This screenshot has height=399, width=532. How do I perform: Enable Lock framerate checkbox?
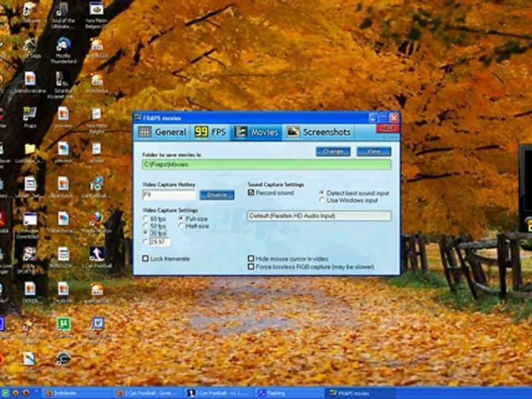(x=146, y=259)
